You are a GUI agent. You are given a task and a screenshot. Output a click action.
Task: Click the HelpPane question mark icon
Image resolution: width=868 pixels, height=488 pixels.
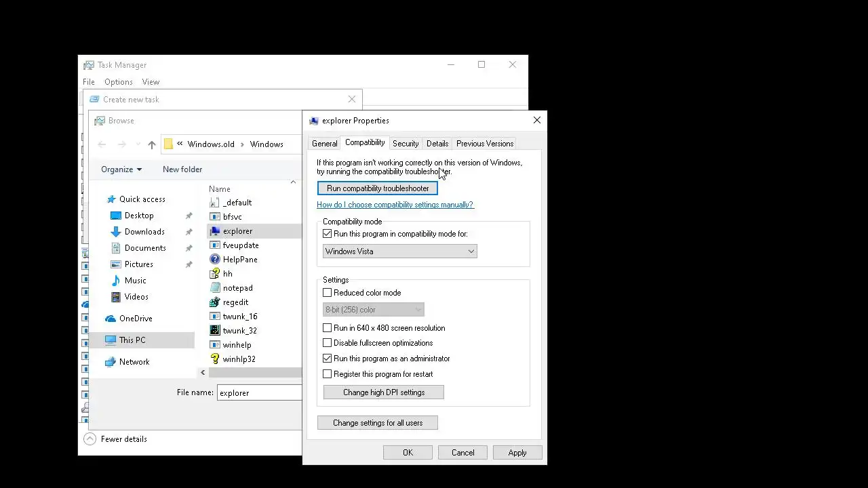point(215,260)
